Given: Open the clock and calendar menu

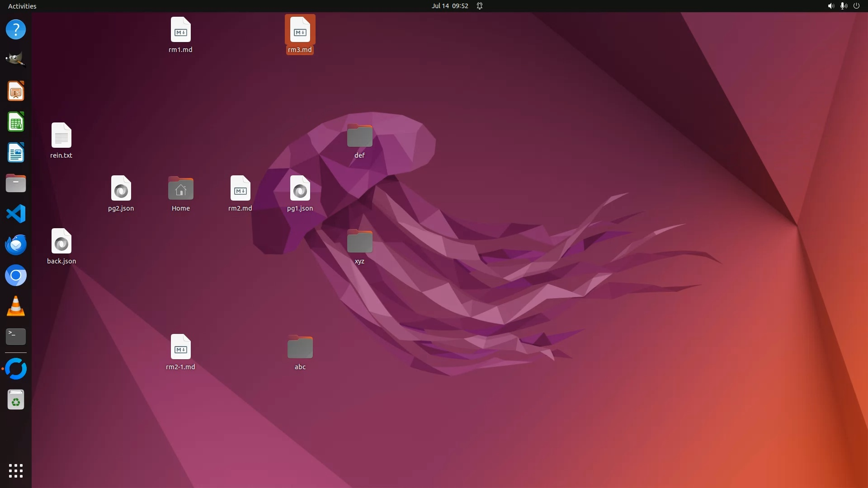Looking at the screenshot, I should 449,6.
